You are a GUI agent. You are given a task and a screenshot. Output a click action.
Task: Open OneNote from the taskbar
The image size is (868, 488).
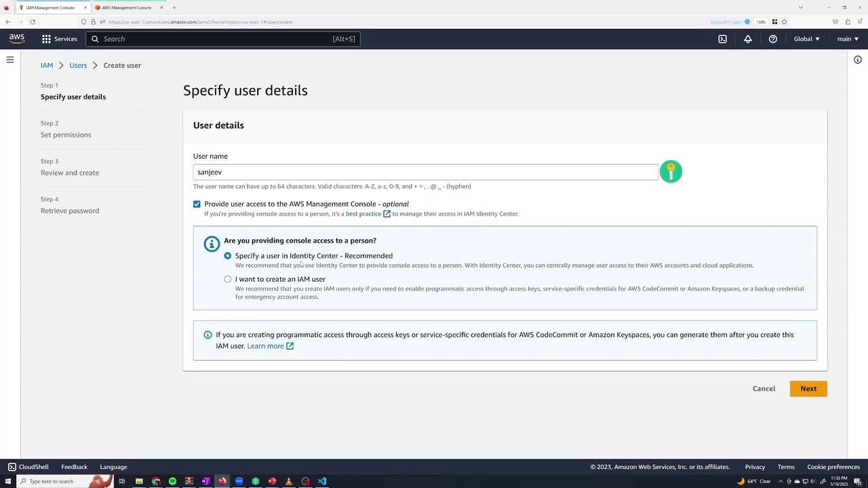click(x=205, y=481)
